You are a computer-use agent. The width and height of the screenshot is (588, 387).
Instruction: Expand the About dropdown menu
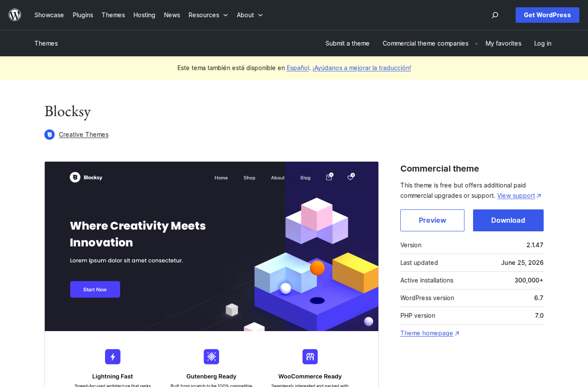(250, 15)
